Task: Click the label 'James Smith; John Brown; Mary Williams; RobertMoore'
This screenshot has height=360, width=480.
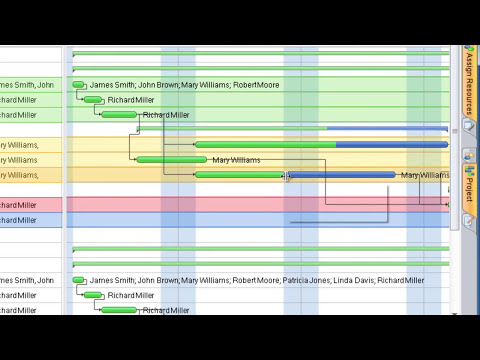Action: 184,85
